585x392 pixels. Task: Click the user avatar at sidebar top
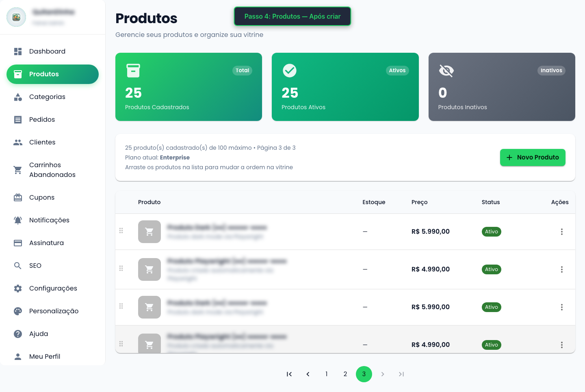coord(16,17)
